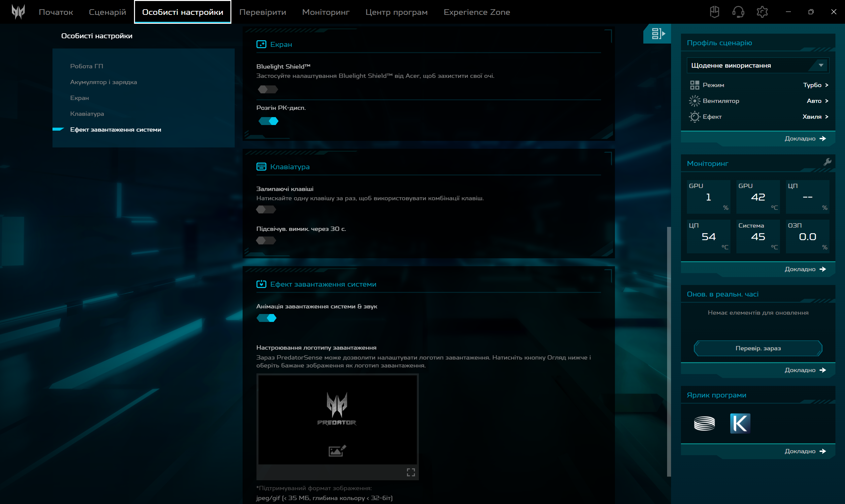Expand boot logo preview to fullscreen
Viewport: 845px width, 504px height.
click(x=411, y=472)
